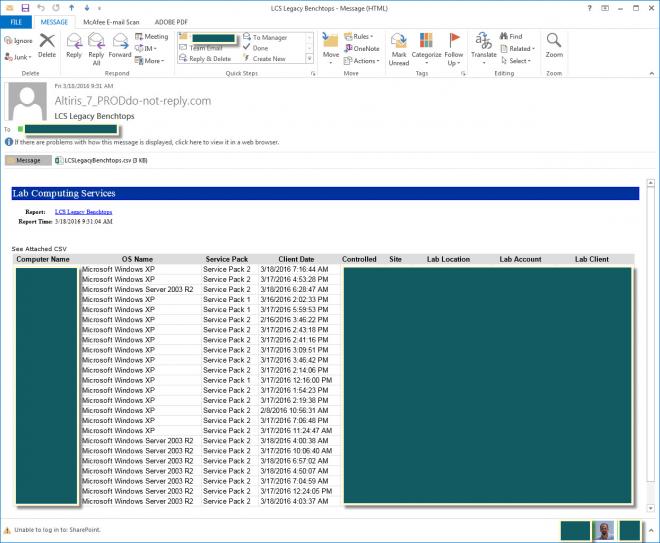
Task: Mark the message as Unread
Action: click(399, 49)
